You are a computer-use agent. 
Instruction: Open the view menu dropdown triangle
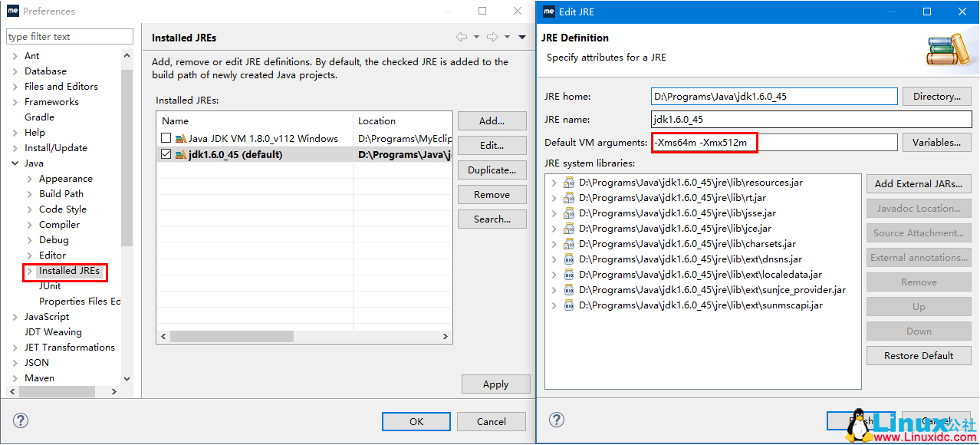click(522, 36)
